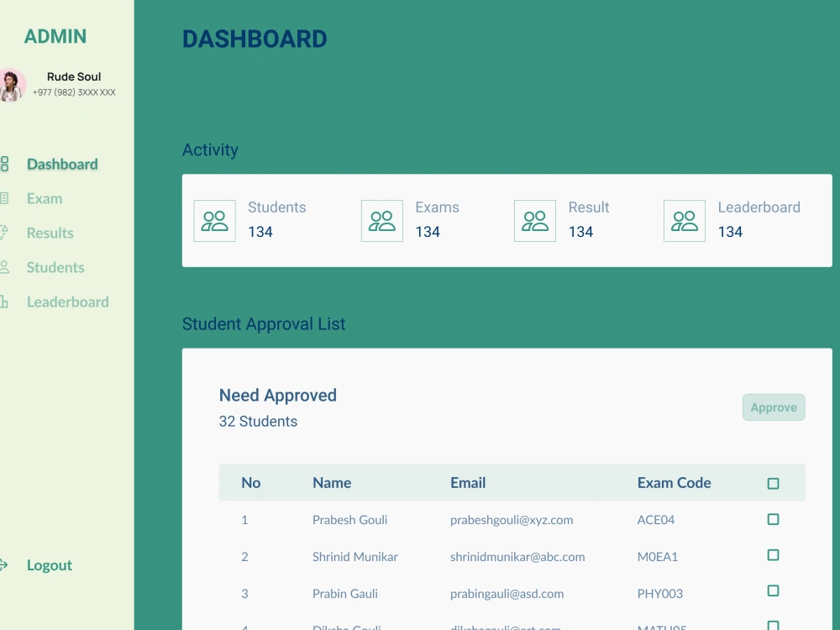Navigate to the Students page

tap(55, 267)
